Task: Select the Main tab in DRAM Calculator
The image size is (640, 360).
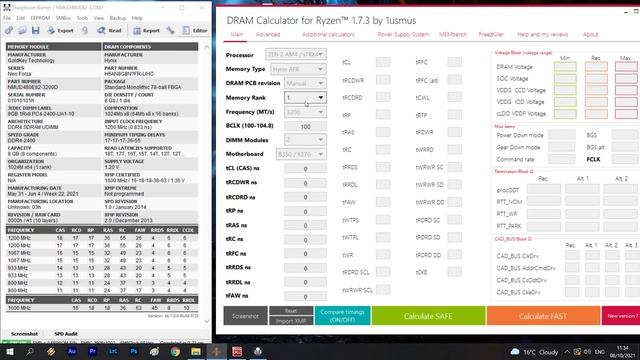Action: pyautogui.click(x=237, y=35)
